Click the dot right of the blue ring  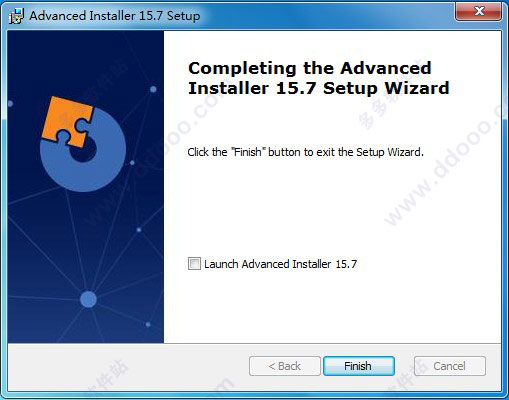point(132,163)
